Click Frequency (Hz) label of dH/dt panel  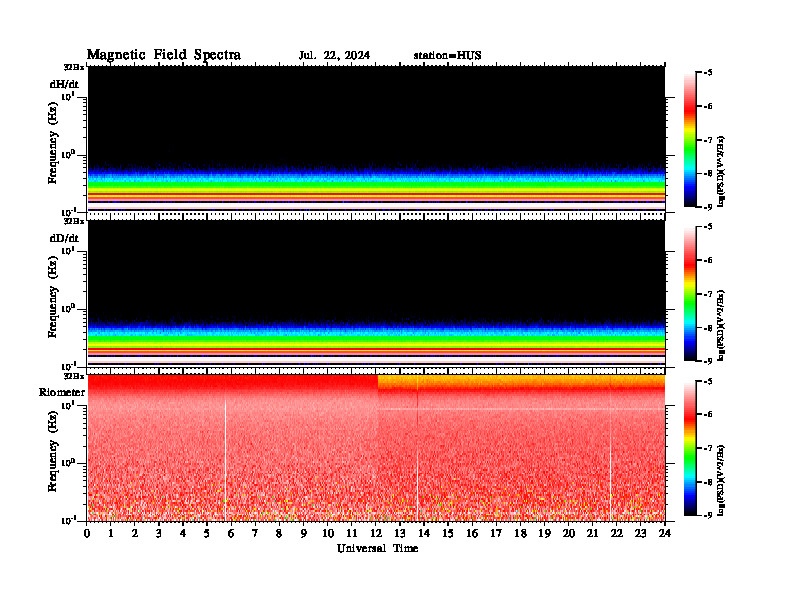coord(53,143)
